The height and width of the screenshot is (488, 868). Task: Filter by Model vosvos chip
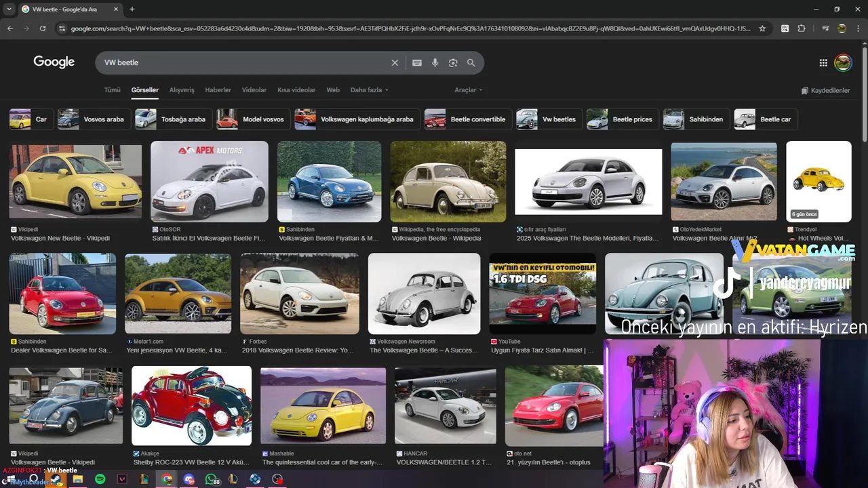254,119
